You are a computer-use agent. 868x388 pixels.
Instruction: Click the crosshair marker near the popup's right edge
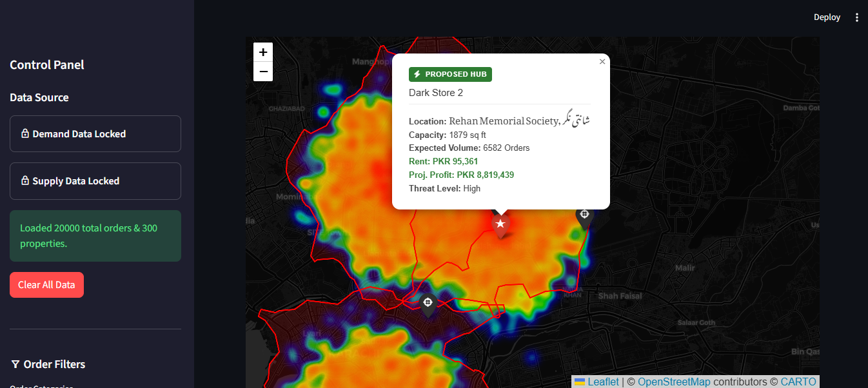click(x=584, y=216)
